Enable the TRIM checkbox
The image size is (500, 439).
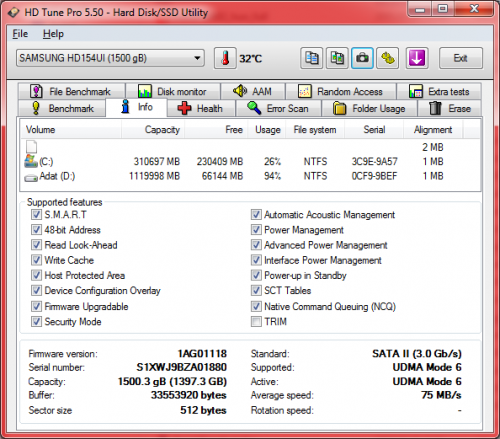click(x=256, y=321)
